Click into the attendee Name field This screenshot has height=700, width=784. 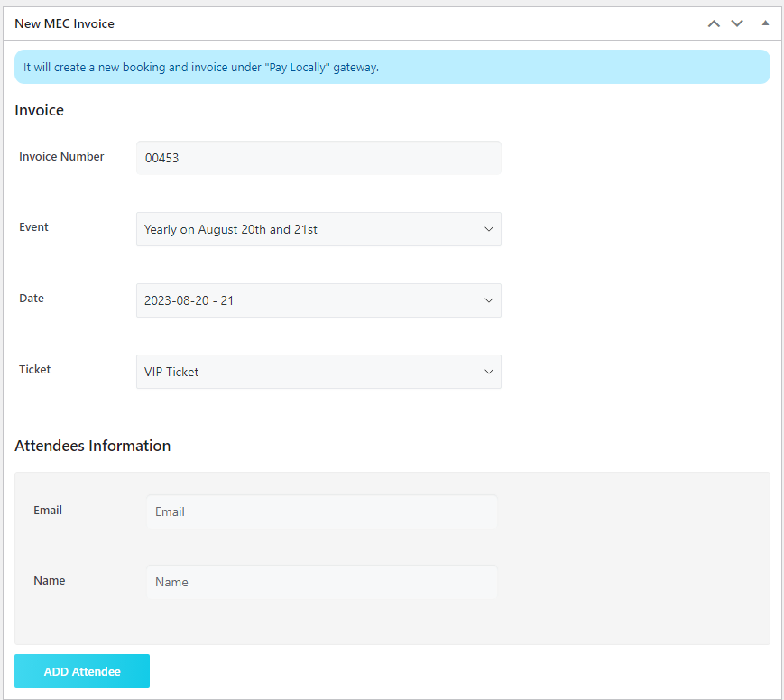(321, 582)
